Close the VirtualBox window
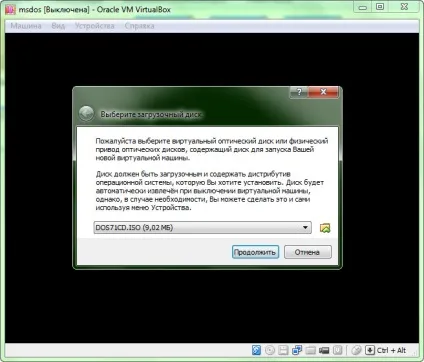This screenshot has width=424, height=362. [x=404, y=7]
